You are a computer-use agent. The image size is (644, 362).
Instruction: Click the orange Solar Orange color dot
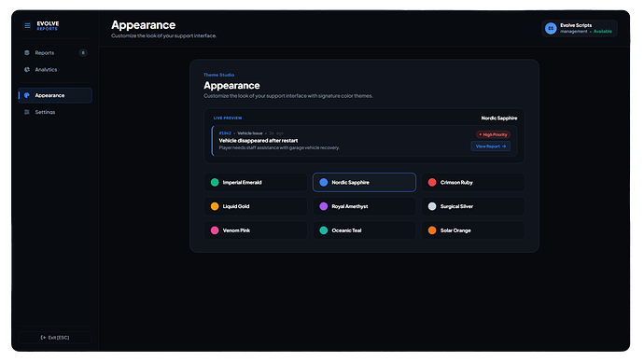[x=432, y=230]
